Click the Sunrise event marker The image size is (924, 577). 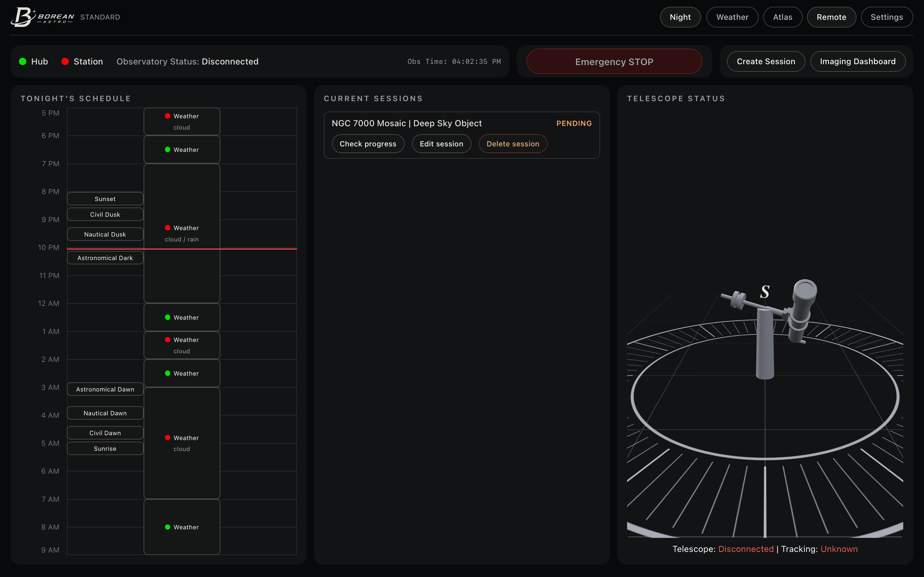tap(105, 449)
